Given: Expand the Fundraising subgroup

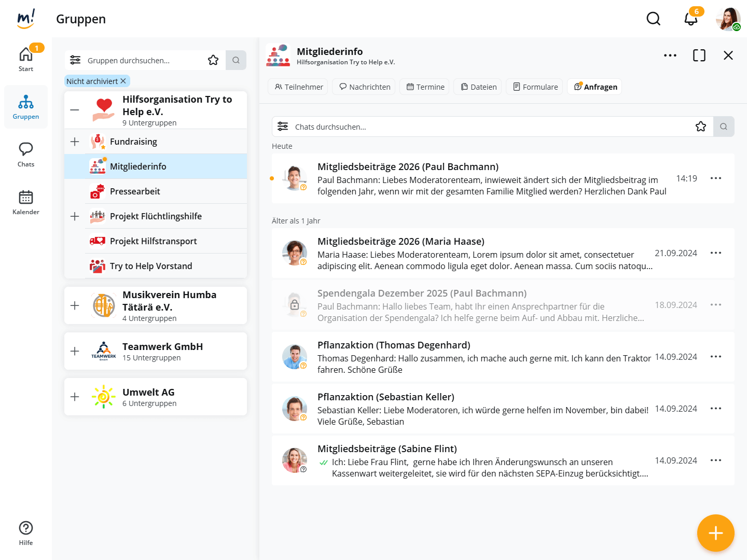Looking at the screenshot, I should pyautogui.click(x=75, y=142).
